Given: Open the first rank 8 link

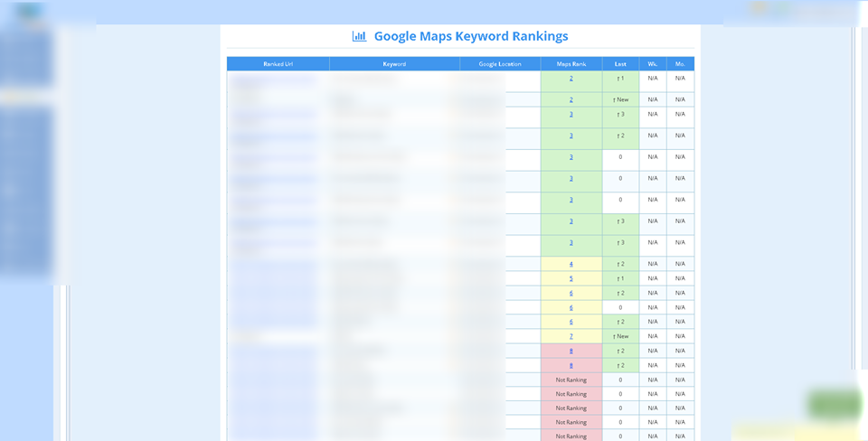Looking at the screenshot, I should (x=571, y=351).
